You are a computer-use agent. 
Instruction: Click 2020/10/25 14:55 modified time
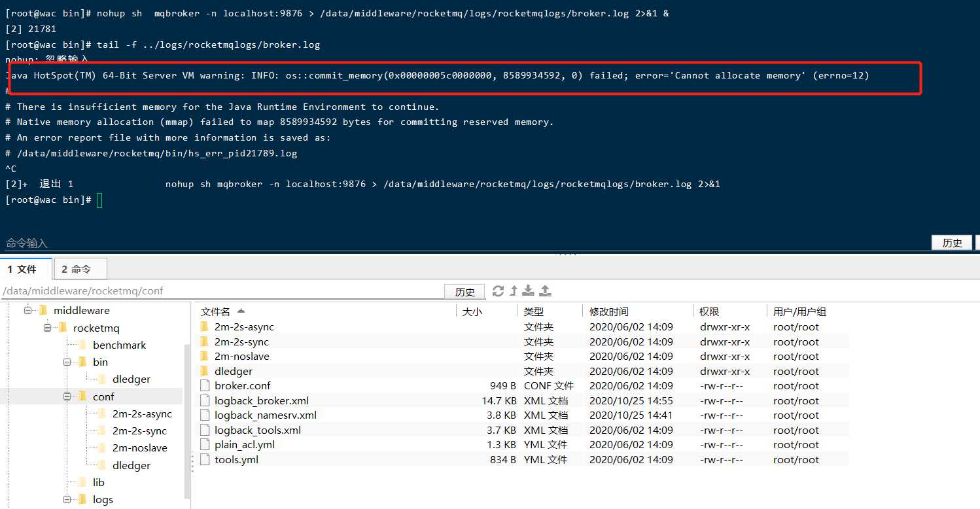click(x=631, y=400)
